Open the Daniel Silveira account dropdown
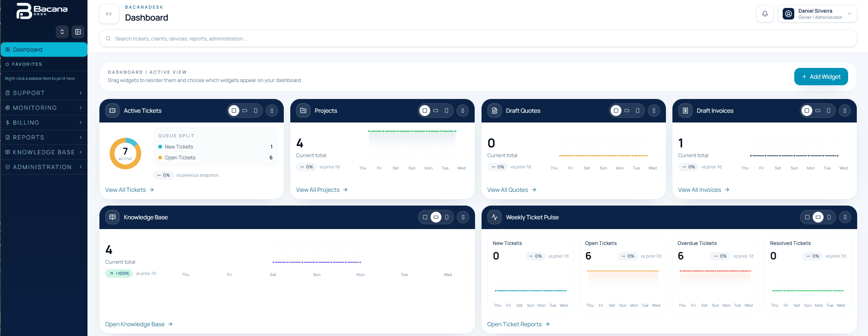868x336 pixels. click(817, 14)
